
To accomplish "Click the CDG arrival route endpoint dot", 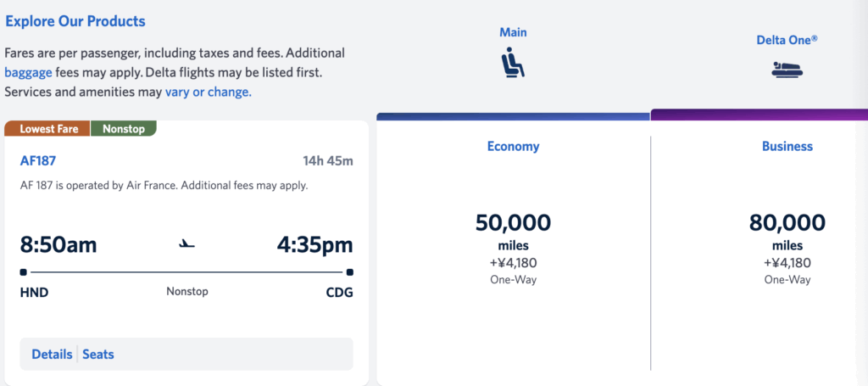I will tap(350, 272).
